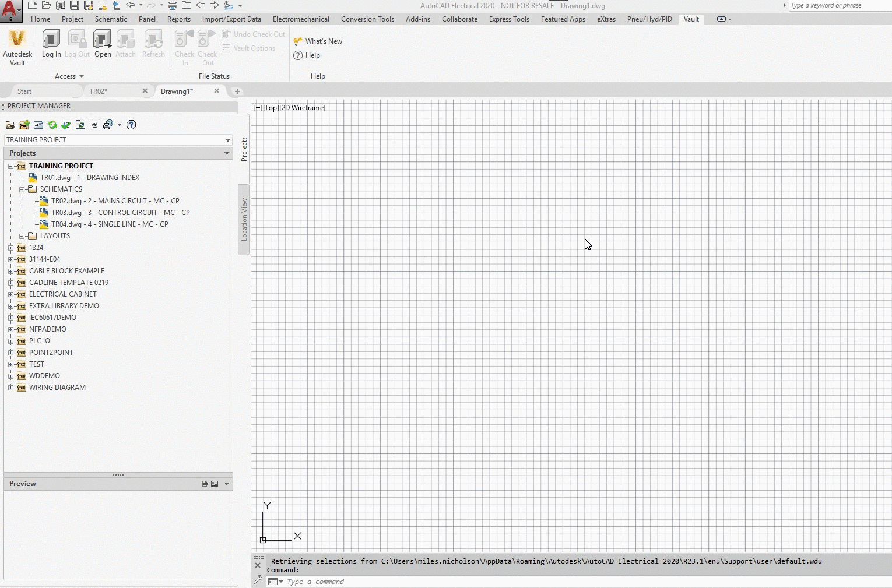Open the TRAINING PROJECT selection combo box
The width and height of the screenshot is (892, 588).
click(x=118, y=140)
